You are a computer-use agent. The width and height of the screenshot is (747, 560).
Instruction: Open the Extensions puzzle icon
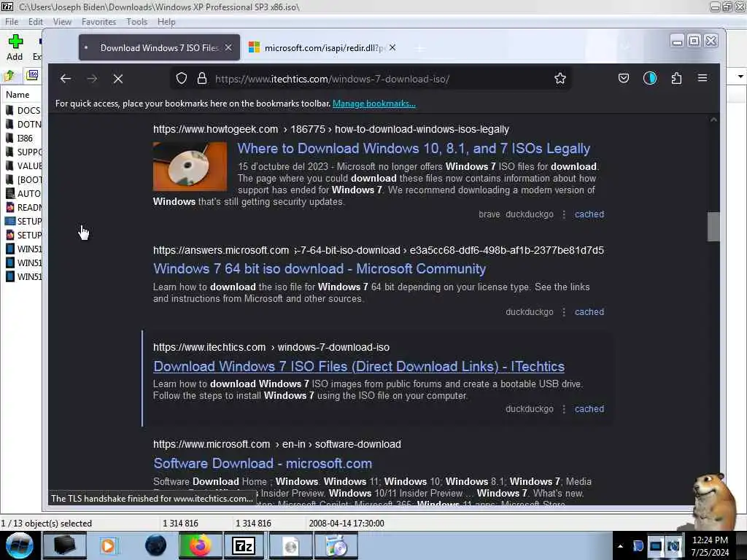(x=676, y=78)
